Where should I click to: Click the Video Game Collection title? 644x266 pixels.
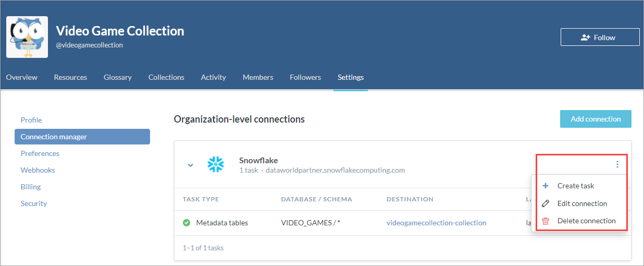pos(120,31)
